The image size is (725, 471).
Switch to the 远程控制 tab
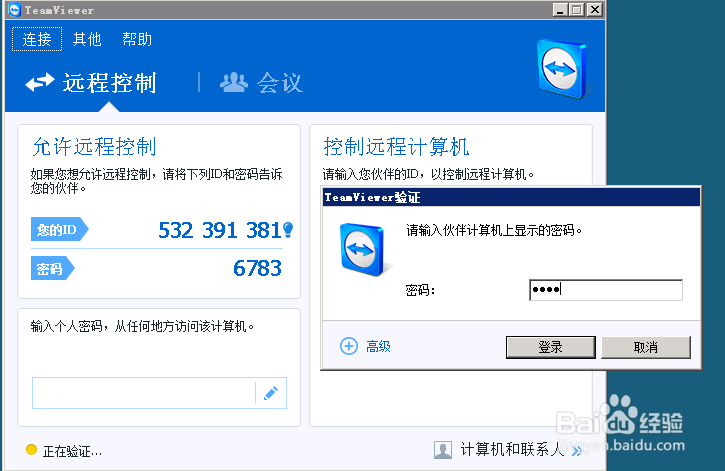[91, 83]
